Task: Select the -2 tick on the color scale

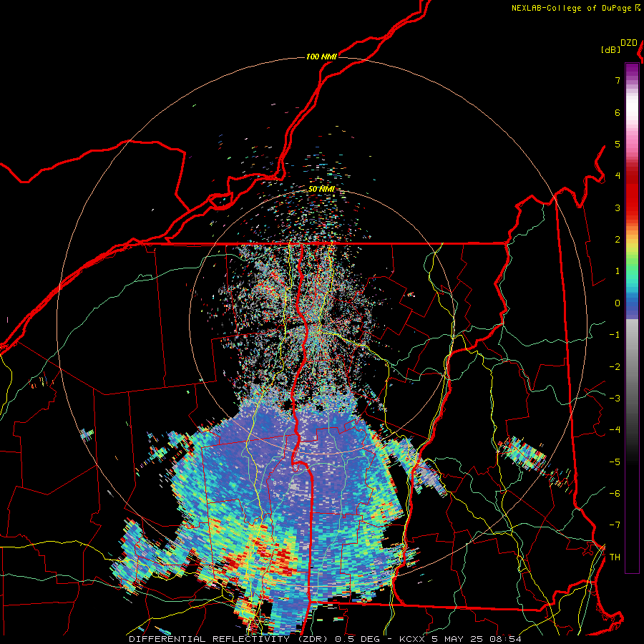Action: point(615,367)
